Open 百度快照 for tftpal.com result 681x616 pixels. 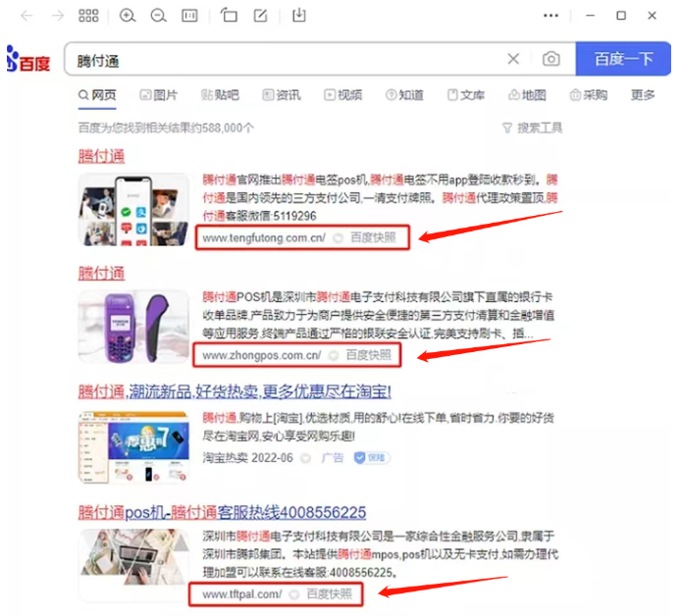pyautogui.click(x=330, y=594)
